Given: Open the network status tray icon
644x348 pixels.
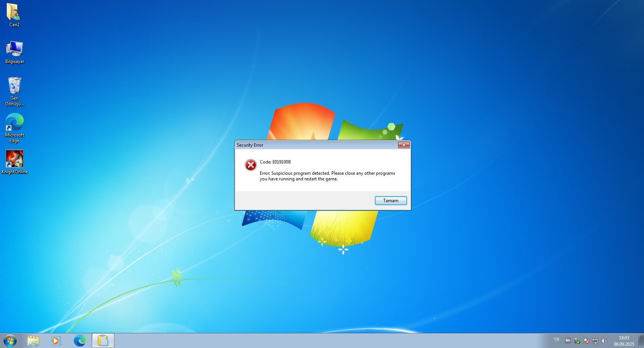Looking at the screenshot, I should (x=595, y=341).
